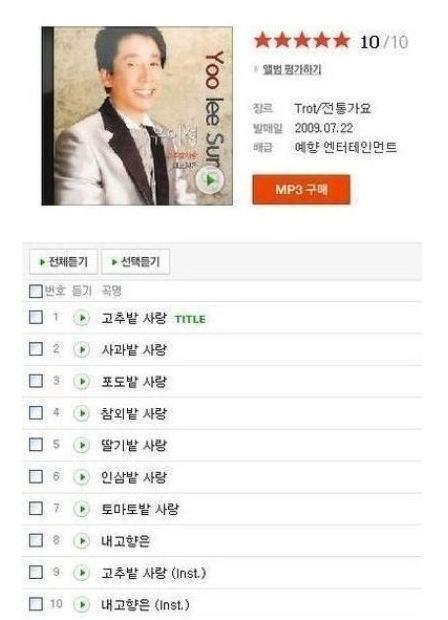The image size is (448, 620).
Task: Click the 선택듣기 play-selected button
Action: pyautogui.click(x=136, y=261)
